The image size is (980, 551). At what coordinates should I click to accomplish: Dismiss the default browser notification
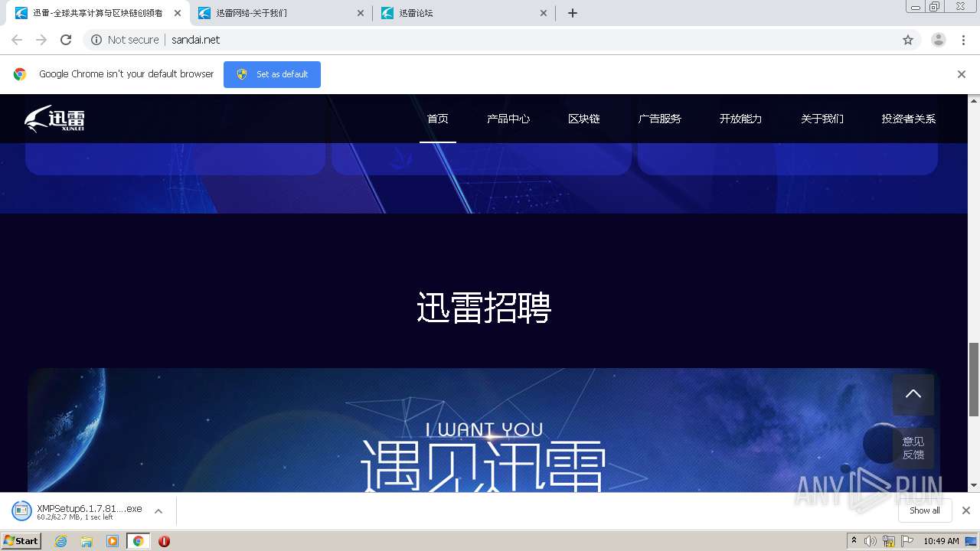962,74
